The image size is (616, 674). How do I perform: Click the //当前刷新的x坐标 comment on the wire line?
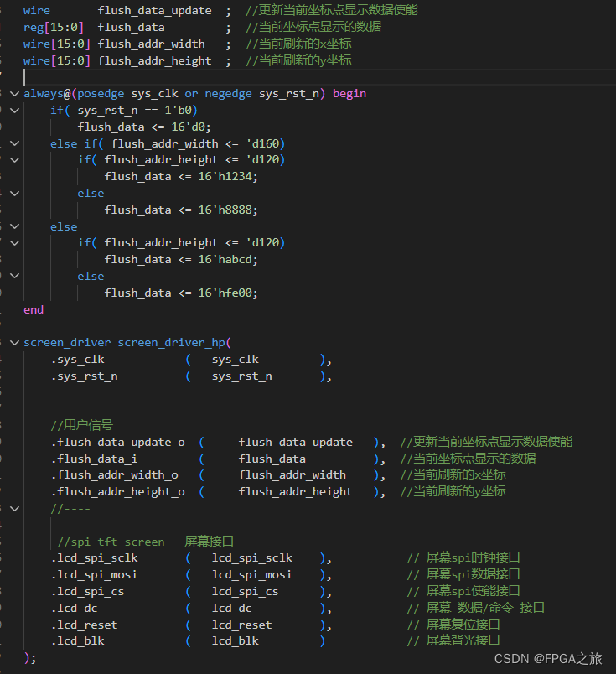pyautogui.click(x=298, y=44)
